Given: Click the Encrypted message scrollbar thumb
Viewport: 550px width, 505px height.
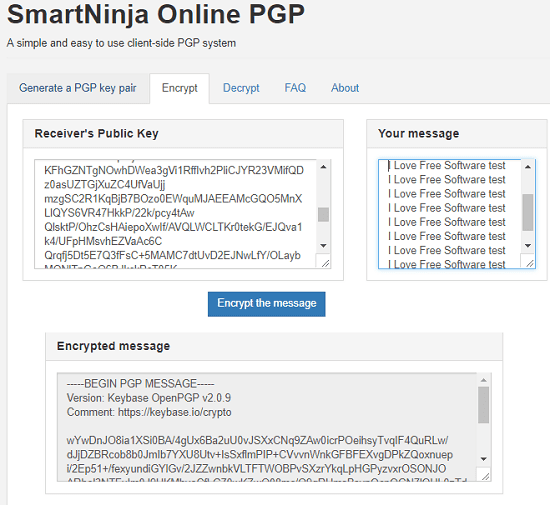Looking at the screenshot, I should point(483,405).
